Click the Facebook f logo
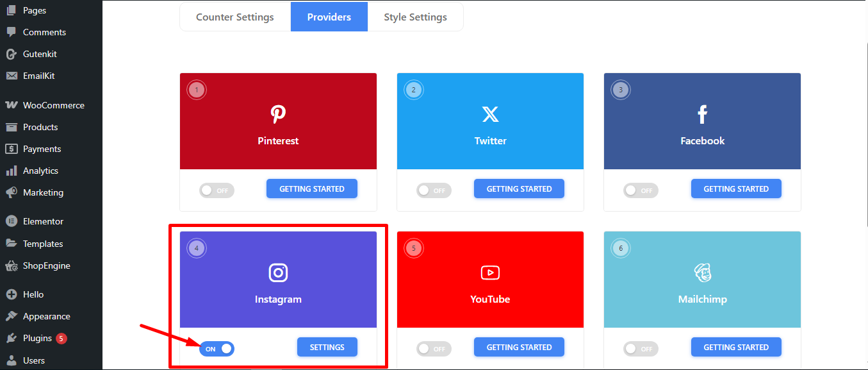The image size is (868, 370). click(702, 114)
